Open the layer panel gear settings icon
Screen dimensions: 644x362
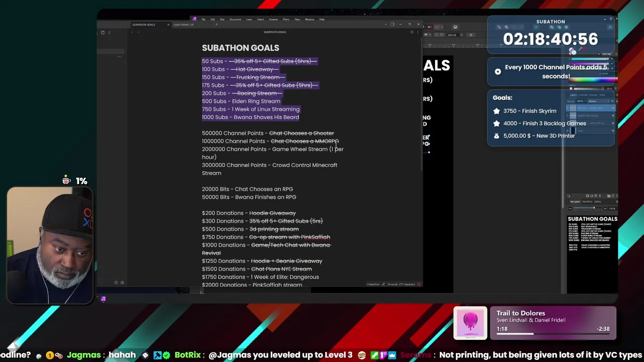click(612, 101)
